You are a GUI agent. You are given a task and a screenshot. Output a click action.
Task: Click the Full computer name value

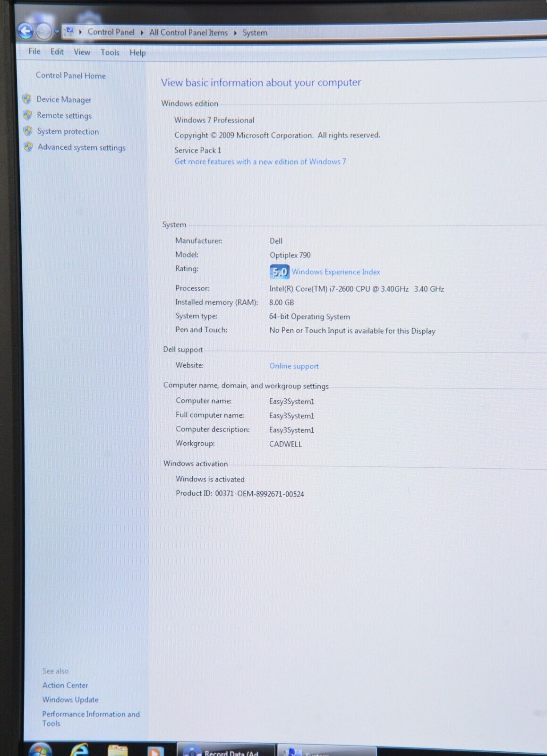click(x=291, y=416)
